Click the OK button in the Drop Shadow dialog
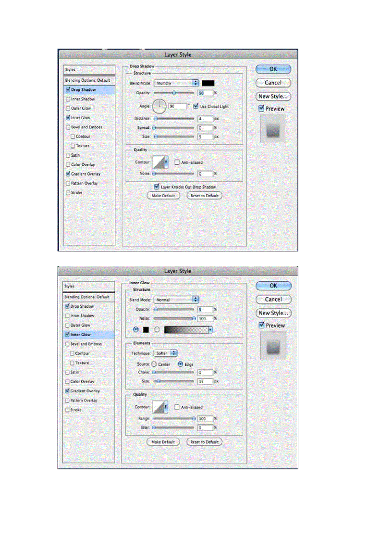Screen dimensions: 392x540 tap(273, 69)
